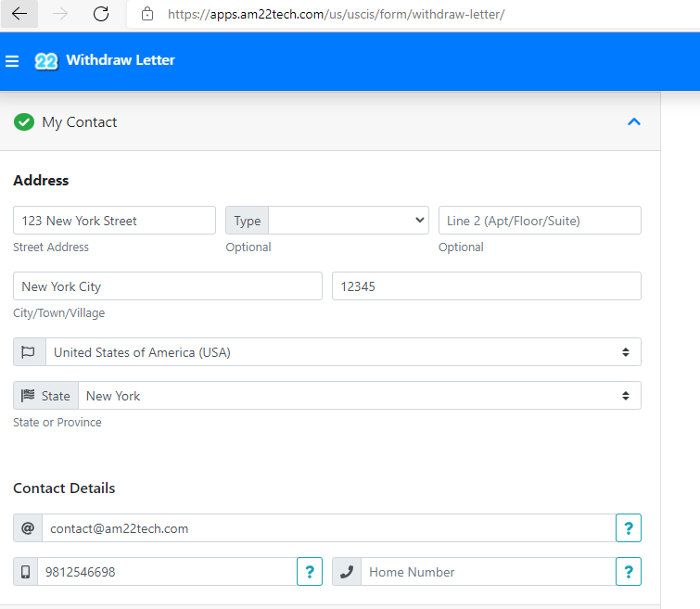Click the site padlock icon in address bar

click(146, 14)
